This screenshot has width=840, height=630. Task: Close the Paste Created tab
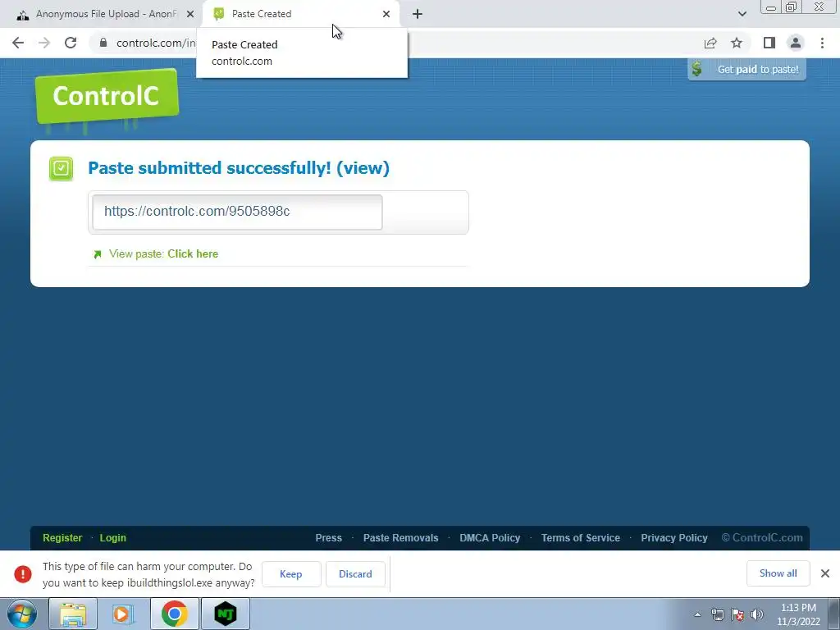coord(386,14)
